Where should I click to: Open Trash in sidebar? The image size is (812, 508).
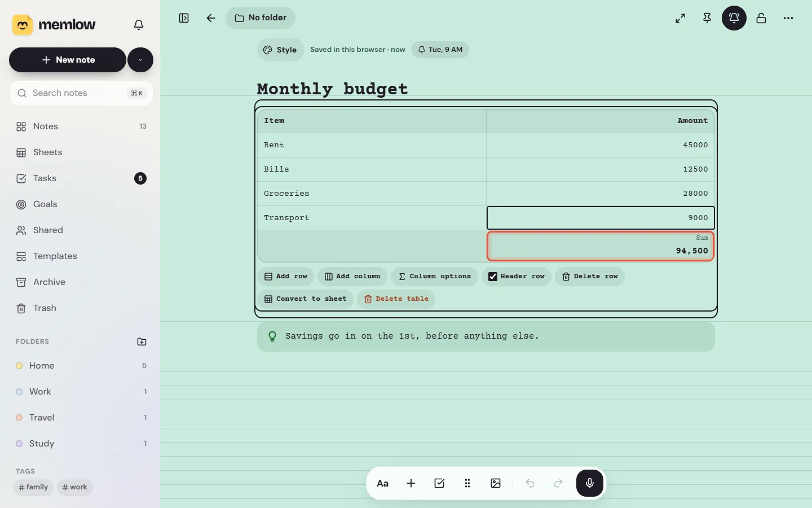(x=81, y=308)
